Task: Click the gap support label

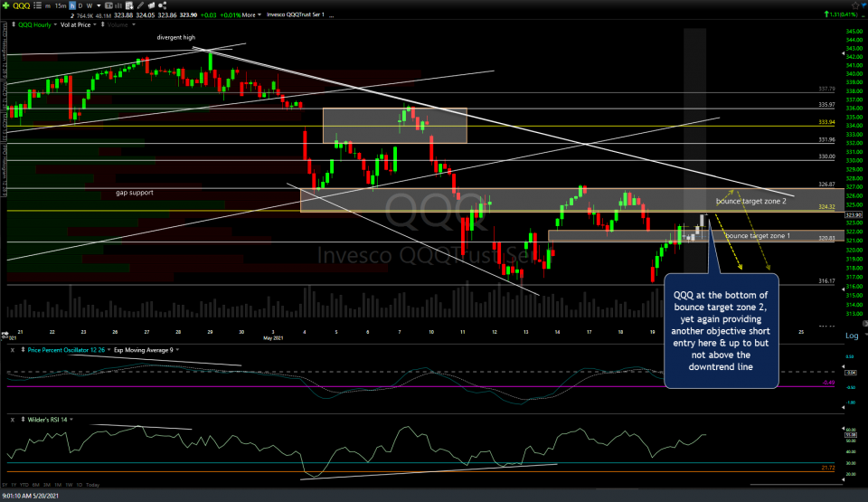Action: tap(135, 193)
